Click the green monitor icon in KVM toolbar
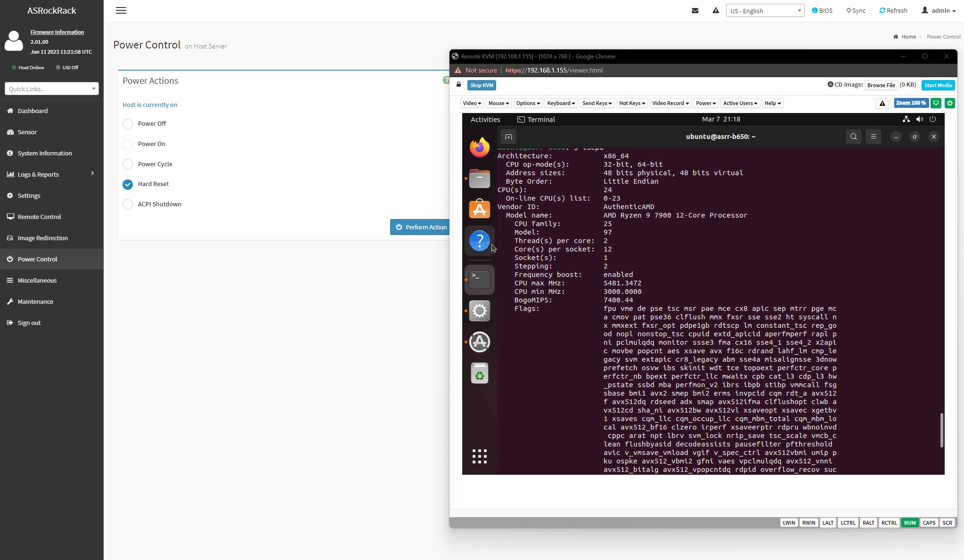The height and width of the screenshot is (560, 964). click(936, 103)
